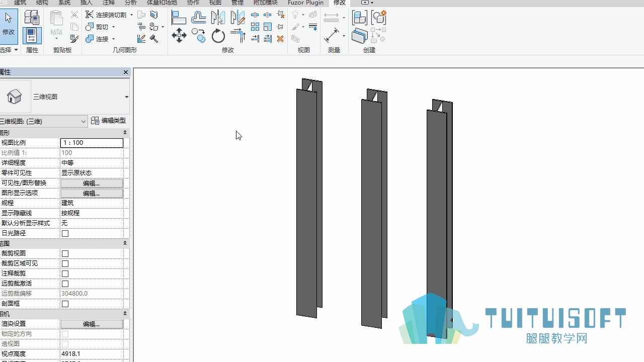Toggle the Properties palette button
This screenshot has width=644, height=362.
(x=31, y=35)
